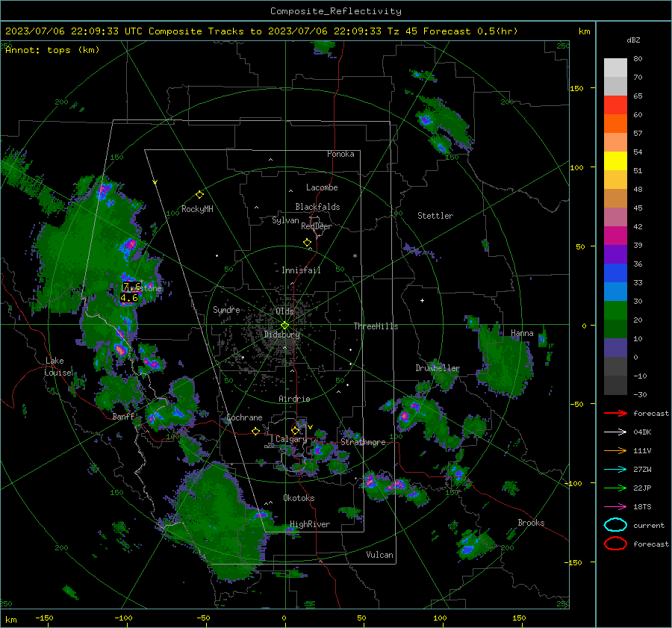Click the Forecast 0.5(hr) header text
Image resolution: width=672 pixels, height=628 pixels.
tap(470, 31)
